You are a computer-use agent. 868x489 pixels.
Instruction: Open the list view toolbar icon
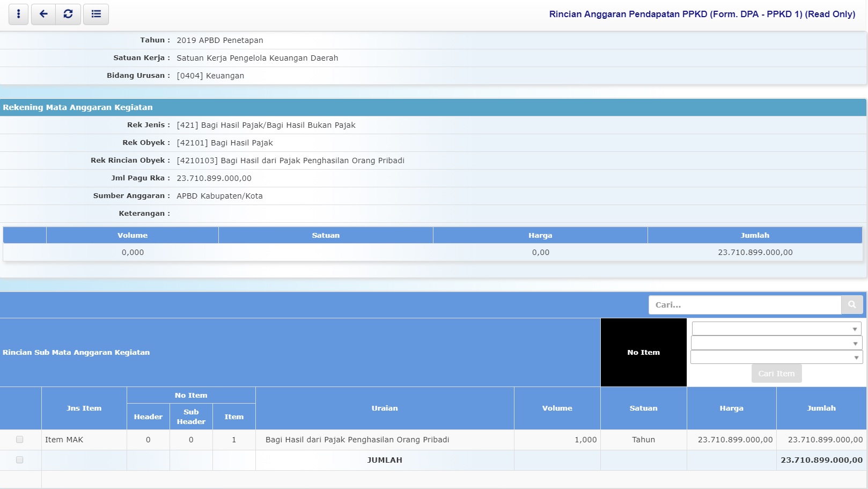point(96,14)
